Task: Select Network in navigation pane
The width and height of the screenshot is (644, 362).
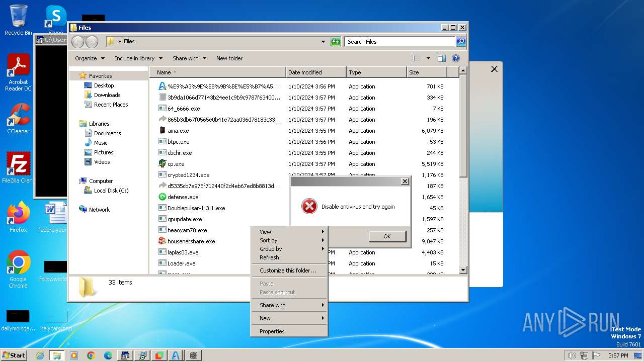Action: [99, 210]
